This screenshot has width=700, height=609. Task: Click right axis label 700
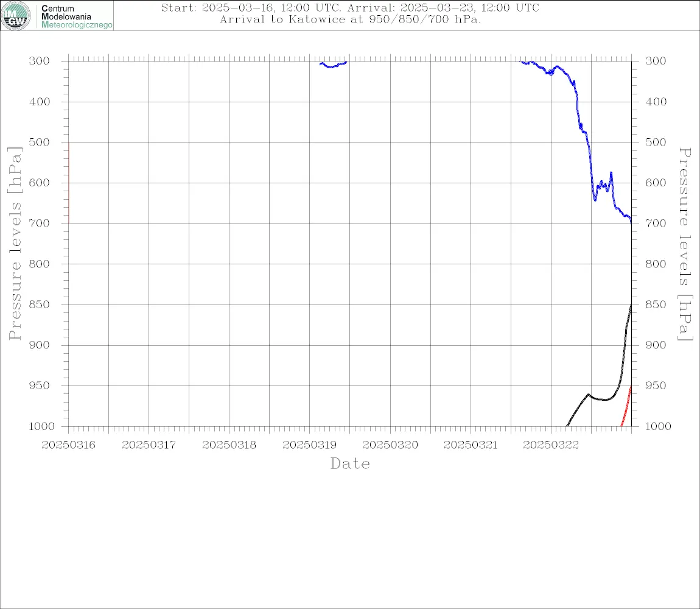click(x=656, y=223)
